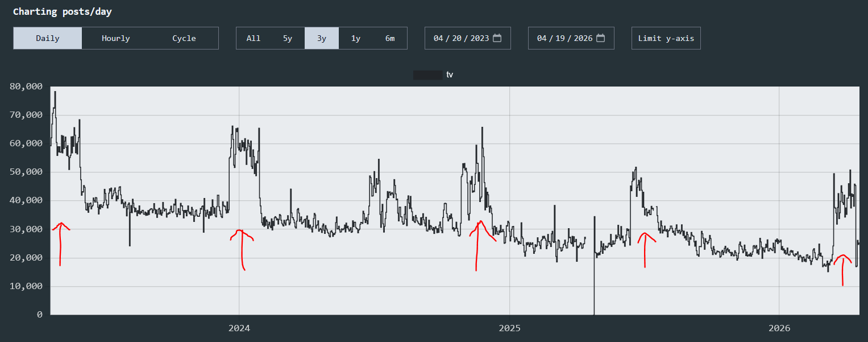Click the 60,000 y-axis label
Image resolution: width=868 pixels, height=342 pixels.
[26, 143]
